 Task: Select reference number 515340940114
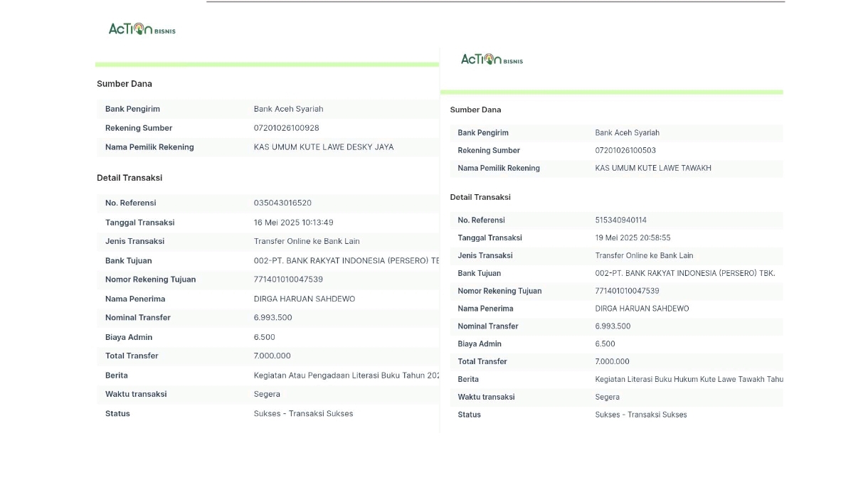[621, 220]
